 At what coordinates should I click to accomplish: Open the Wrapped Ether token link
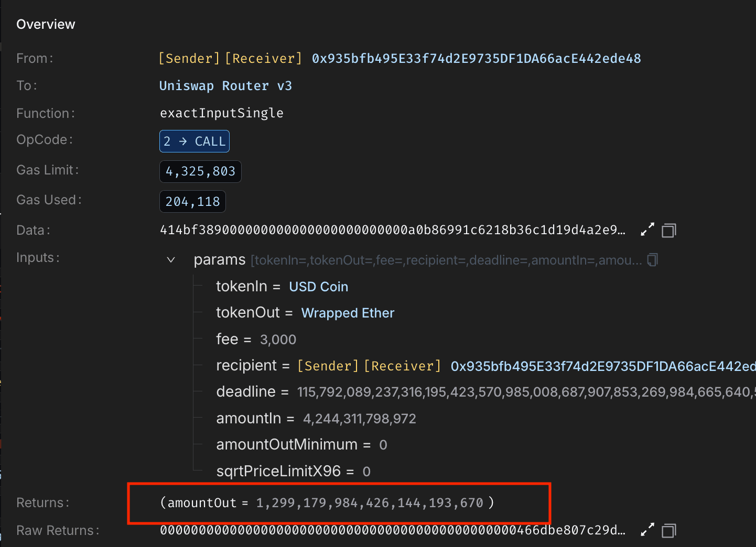[x=348, y=313]
